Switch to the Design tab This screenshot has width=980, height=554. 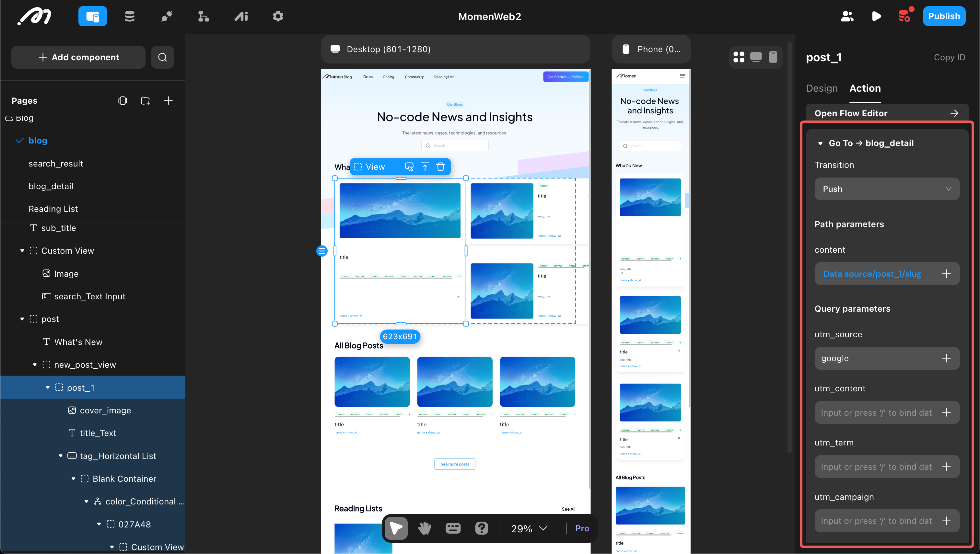click(822, 88)
